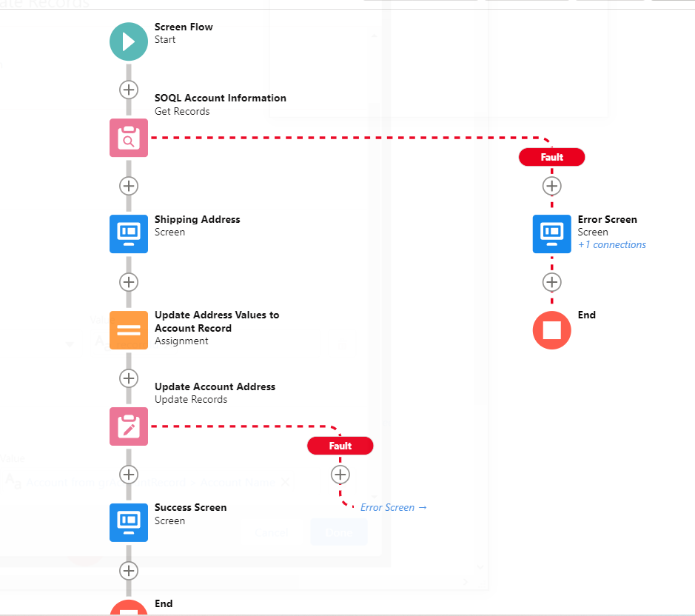This screenshot has width=695, height=616.
Task: Click the Success Screen element
Action: 129,523
